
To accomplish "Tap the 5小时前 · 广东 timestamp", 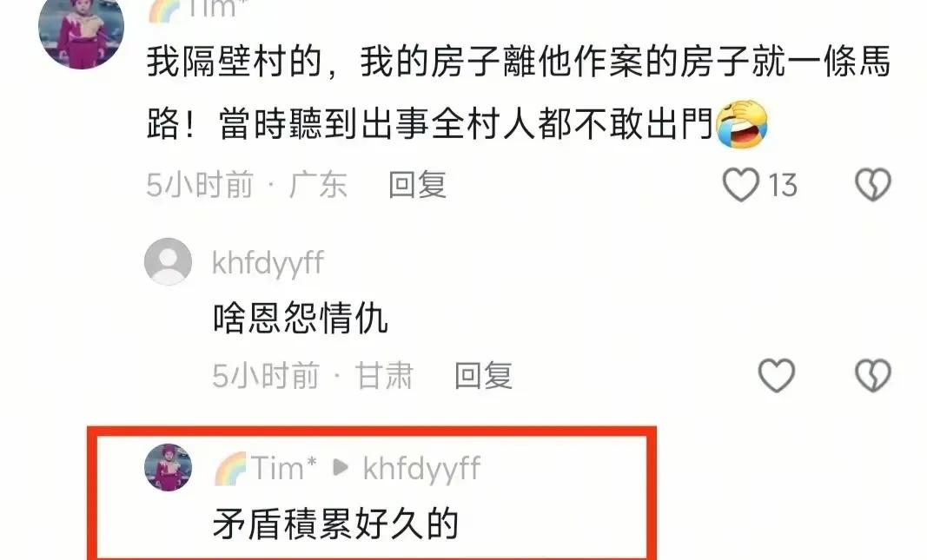I will pyautogui.click(x=247, y=185).
